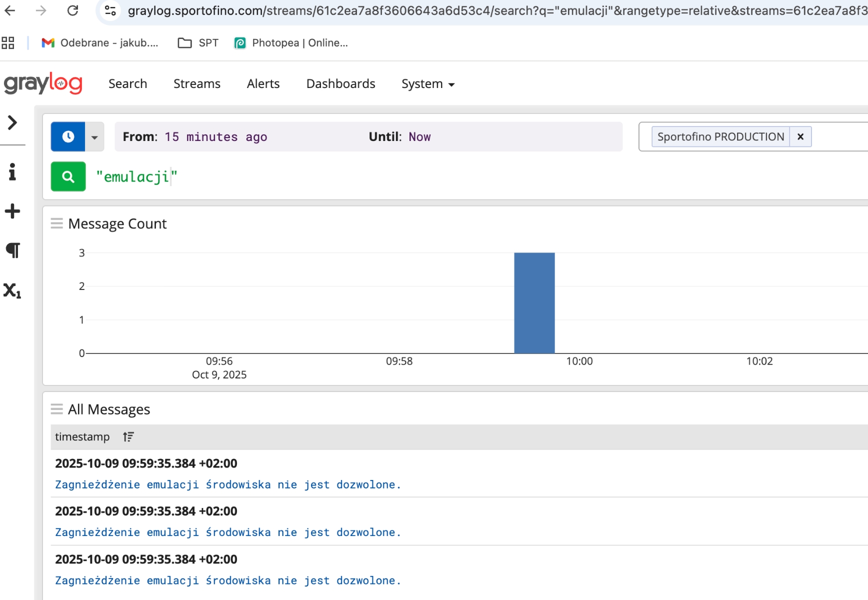Open the Dashboards menu item
Screen dimensions: 868x600
coord(340,83)
